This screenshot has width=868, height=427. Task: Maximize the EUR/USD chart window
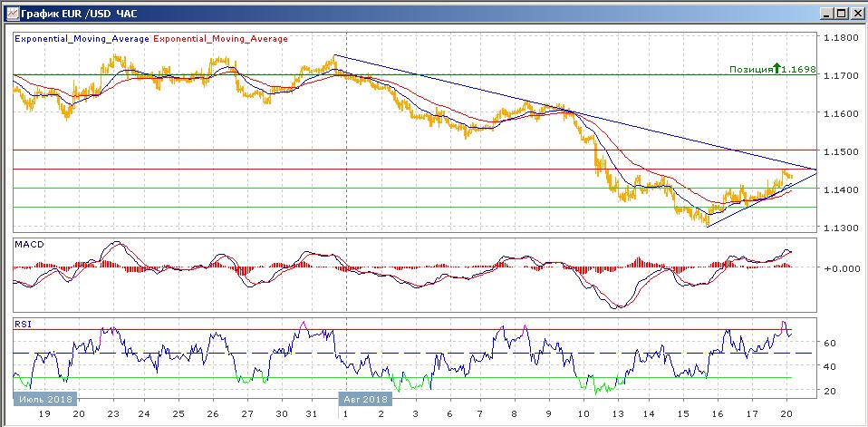840,14
